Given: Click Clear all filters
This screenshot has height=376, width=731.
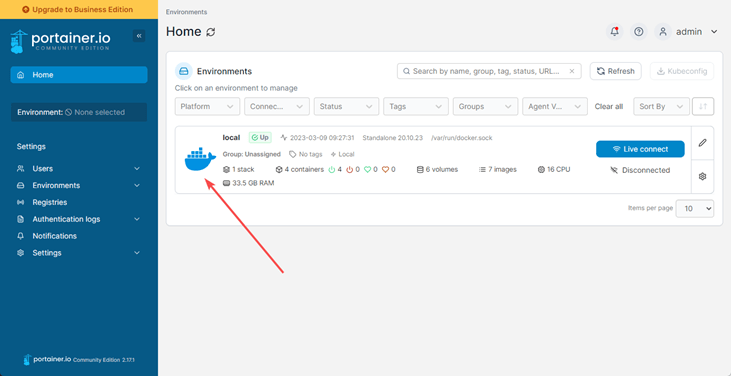Looking at the screenshot, I should (x=608, y=107).
